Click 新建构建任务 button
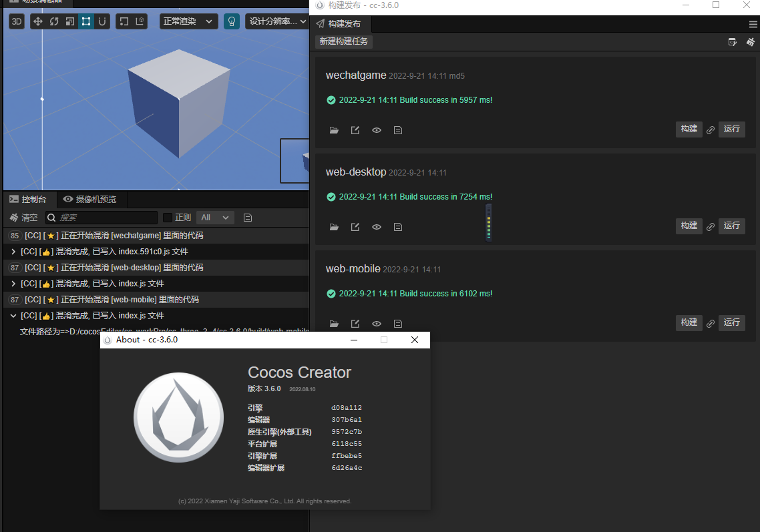760x532 pixels. pyautogui.click(x=343, y=41)
